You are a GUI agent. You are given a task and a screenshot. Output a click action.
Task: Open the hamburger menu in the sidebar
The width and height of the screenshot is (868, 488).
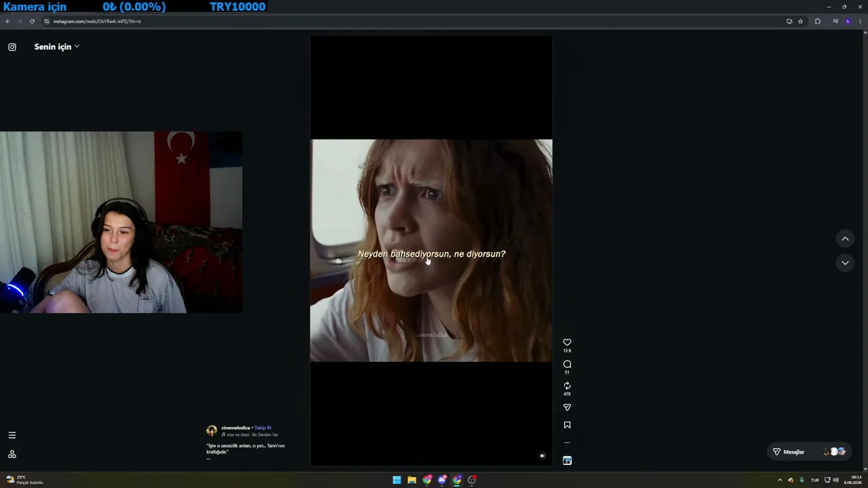click(x=12, y=435)
